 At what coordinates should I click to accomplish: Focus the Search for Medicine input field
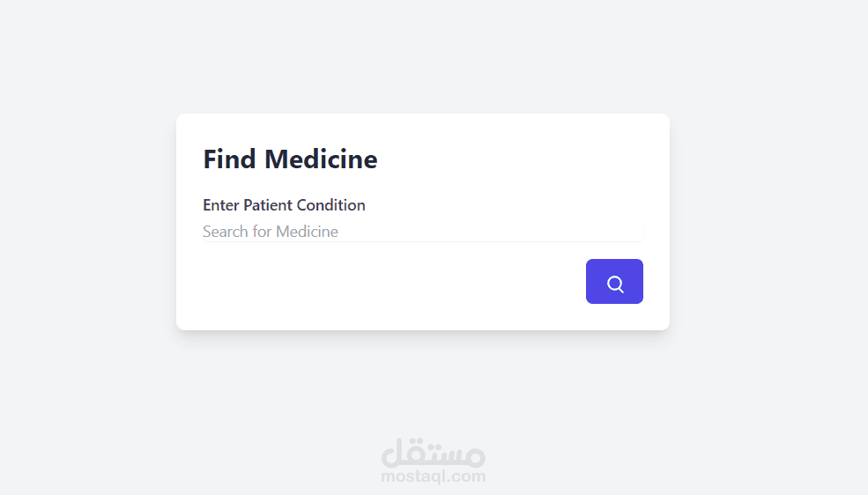(x=423, y=232)
